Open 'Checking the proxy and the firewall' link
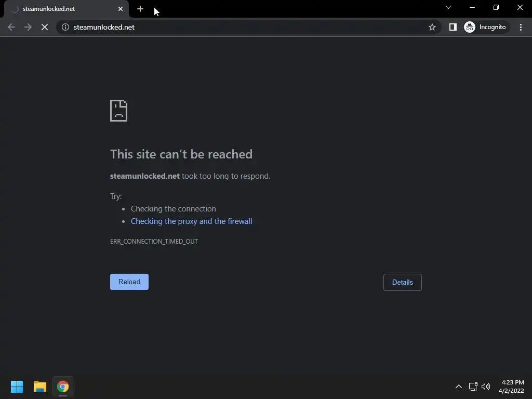 point(191,221)
